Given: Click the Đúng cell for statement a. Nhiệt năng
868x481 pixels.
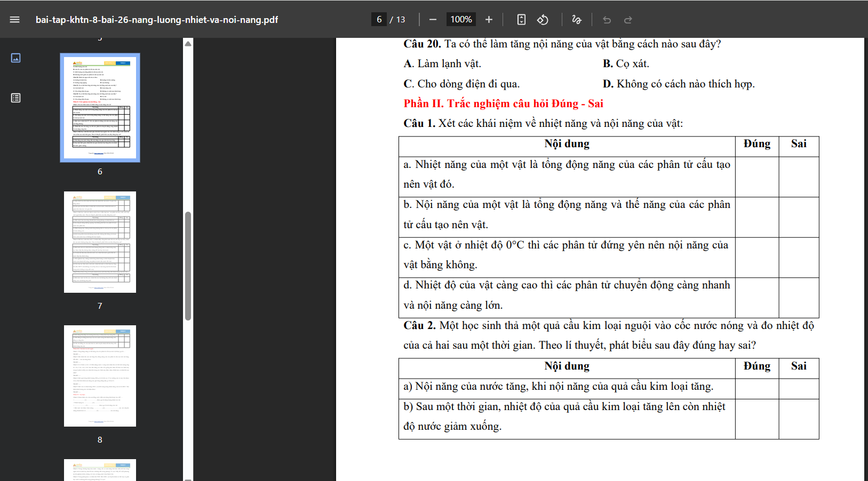Looking at the screenshot, I should point(757,177).
